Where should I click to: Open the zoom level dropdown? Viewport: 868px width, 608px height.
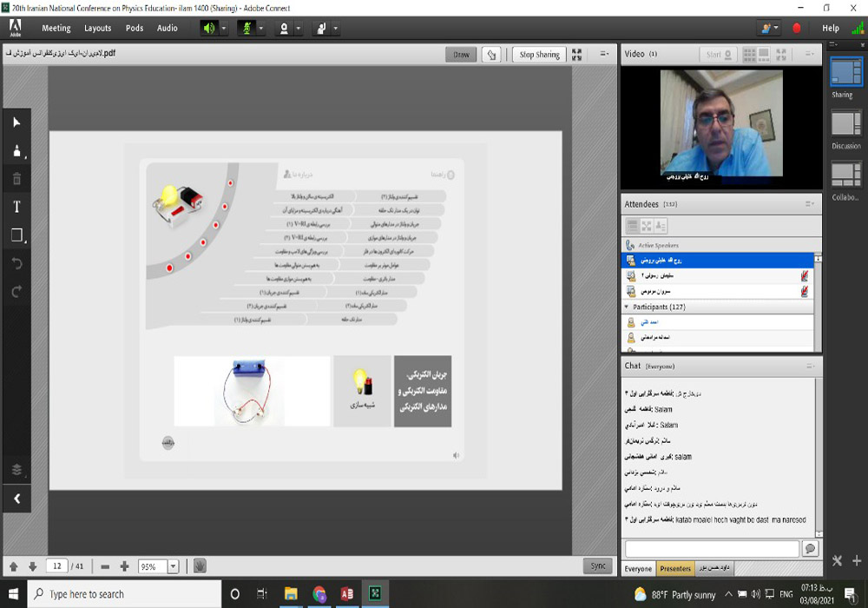click(x=173, y=566)
